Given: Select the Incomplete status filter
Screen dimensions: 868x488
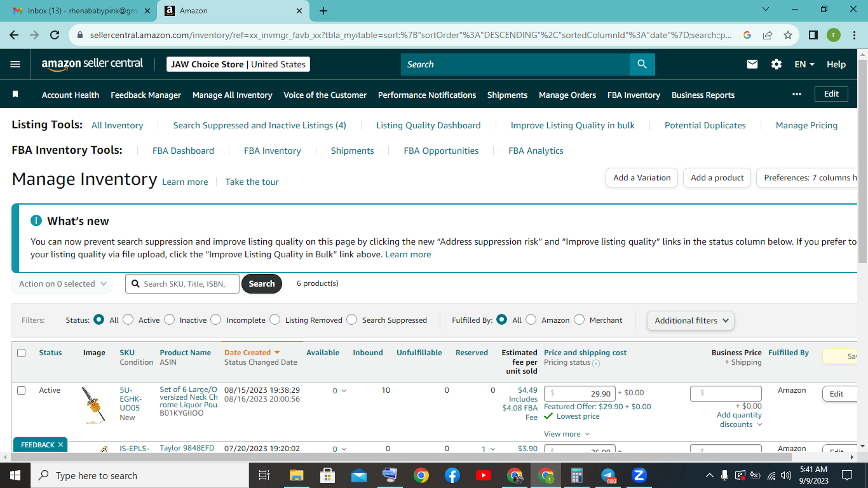Looking at the screenshot, I should [x=216, y=320].
